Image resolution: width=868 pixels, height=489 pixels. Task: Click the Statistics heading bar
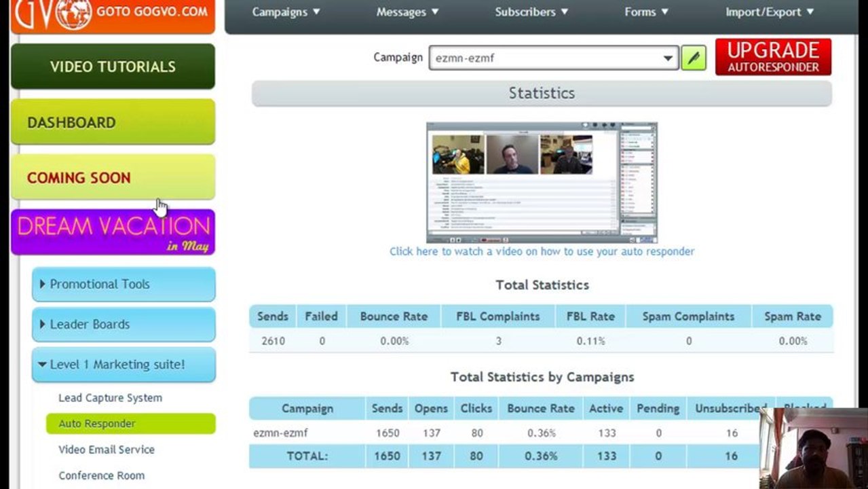click(x=542, y=93)
